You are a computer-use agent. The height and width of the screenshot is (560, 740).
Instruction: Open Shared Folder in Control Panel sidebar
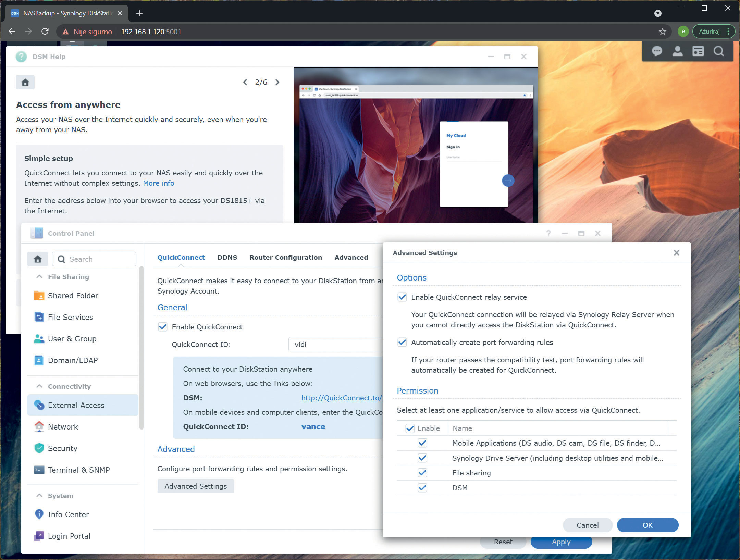(x=73, y=296)
